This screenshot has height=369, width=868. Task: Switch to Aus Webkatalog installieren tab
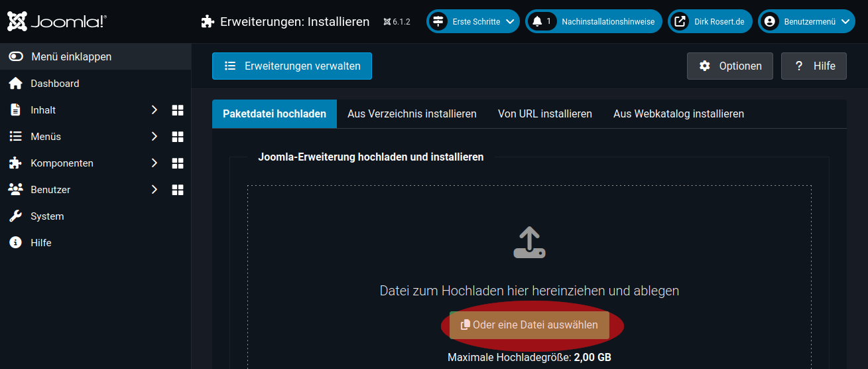pos(678,113)
